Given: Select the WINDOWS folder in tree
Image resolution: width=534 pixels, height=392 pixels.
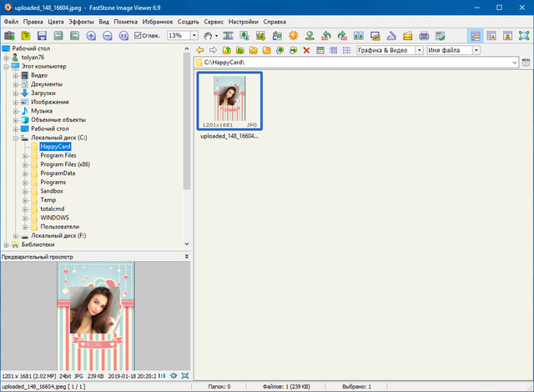Looking at the screenshot, I should tap(54, 217).
